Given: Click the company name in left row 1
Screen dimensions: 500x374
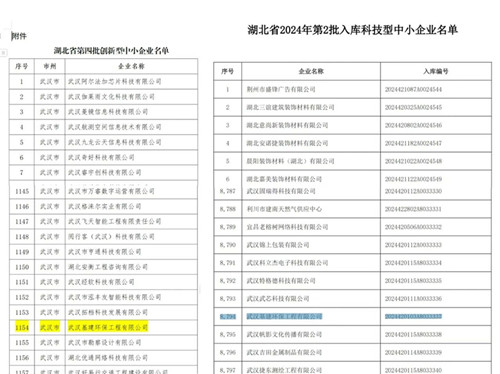Looking at the screenshot, I should [115, 82].
